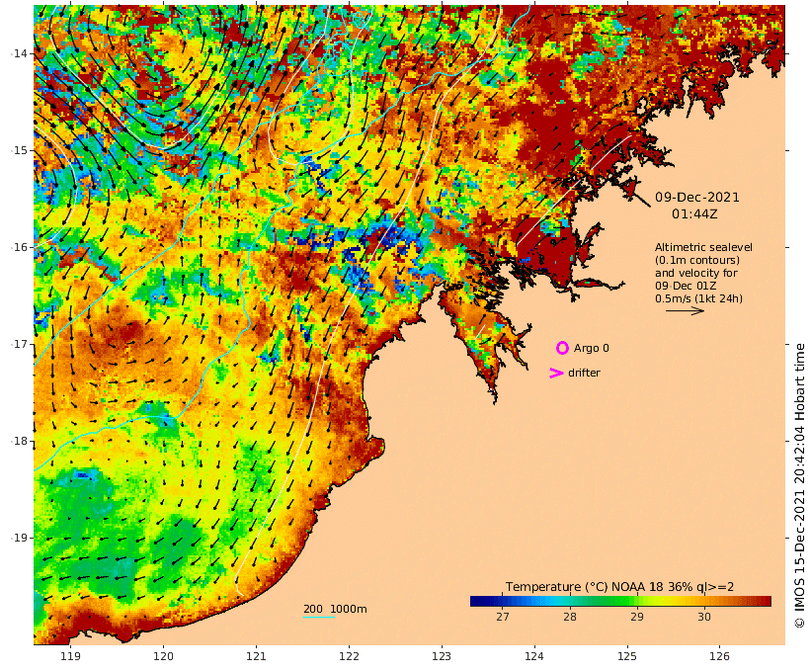The width and height of the screenshot is (810, 672).
Task: Click the '01:44Z' time label
Action: click(694, 213)
